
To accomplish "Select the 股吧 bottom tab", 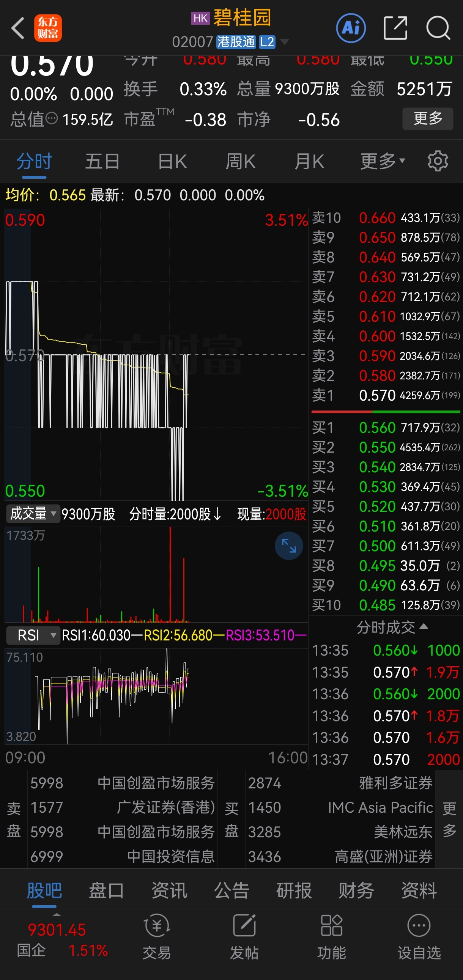I will pos(44,890).
